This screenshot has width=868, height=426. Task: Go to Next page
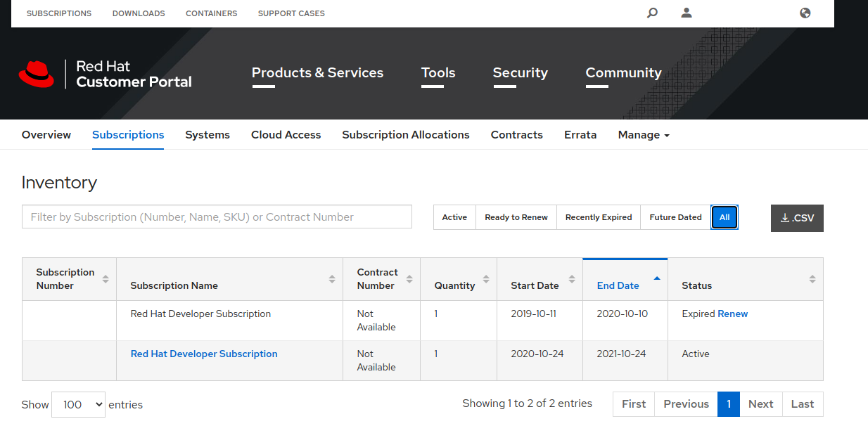click(x=761, y=404)
